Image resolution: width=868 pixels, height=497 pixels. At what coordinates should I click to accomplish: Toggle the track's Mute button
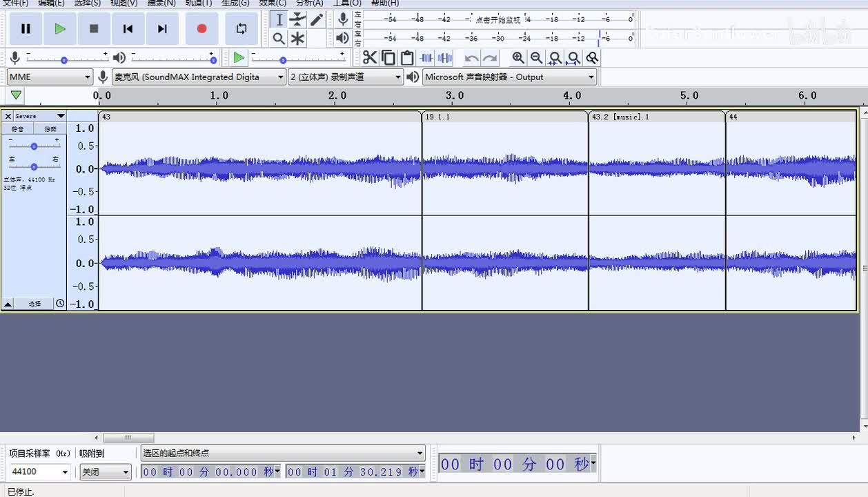click(17, 129)
